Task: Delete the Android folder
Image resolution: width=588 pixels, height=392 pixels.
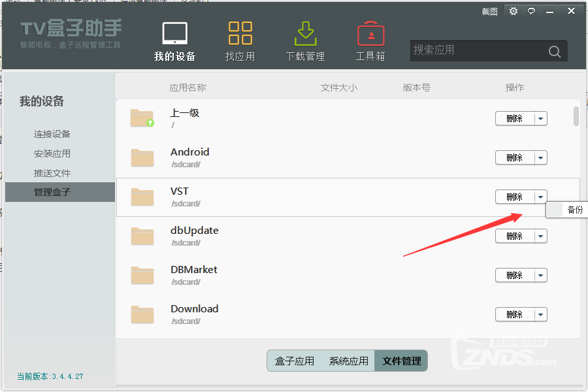Action: point(515,158)
